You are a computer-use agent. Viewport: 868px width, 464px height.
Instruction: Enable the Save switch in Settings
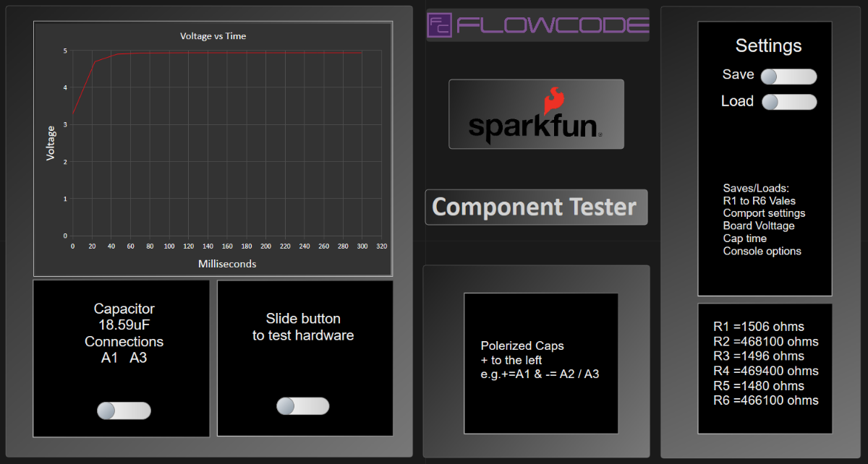(x=788, y=76)
